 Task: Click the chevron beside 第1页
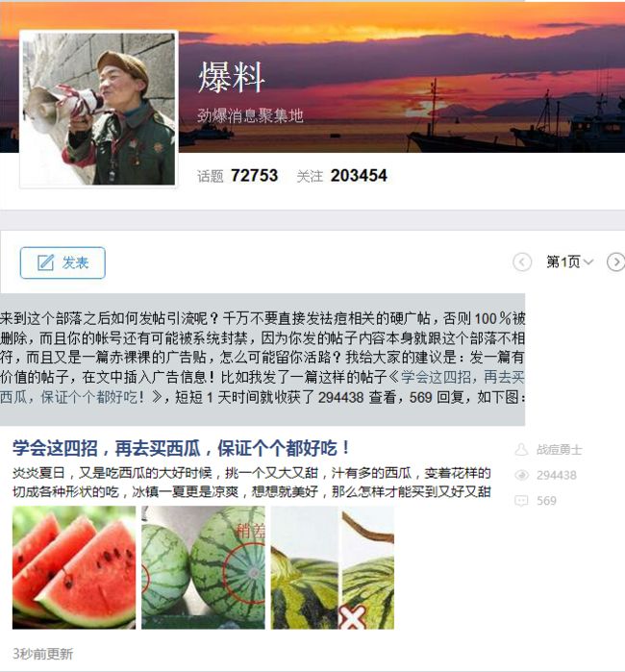(588, 261)
